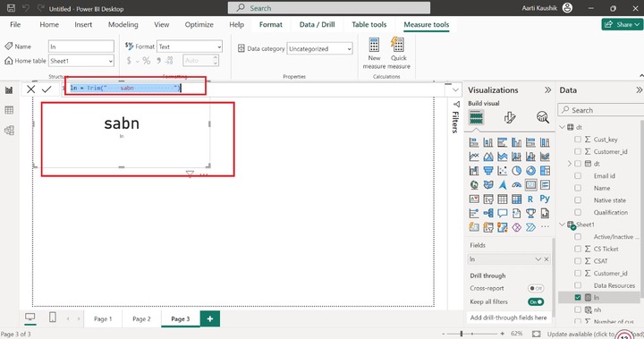This screenshot has width=644, height=339.
Task: Open the Insert ribbon tab
Action: point(83,25)
